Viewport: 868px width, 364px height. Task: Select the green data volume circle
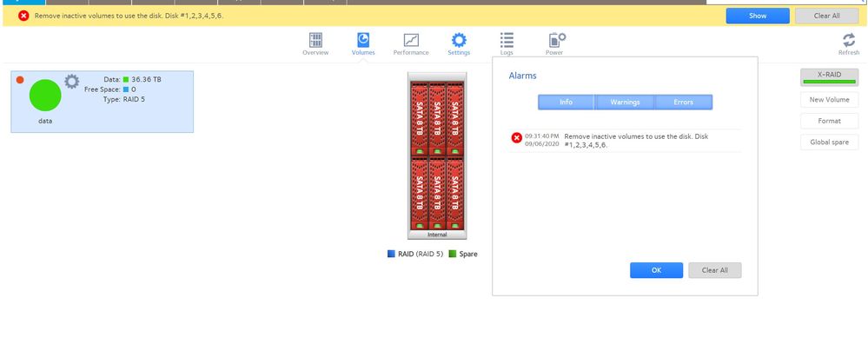(x=45, y=95)
